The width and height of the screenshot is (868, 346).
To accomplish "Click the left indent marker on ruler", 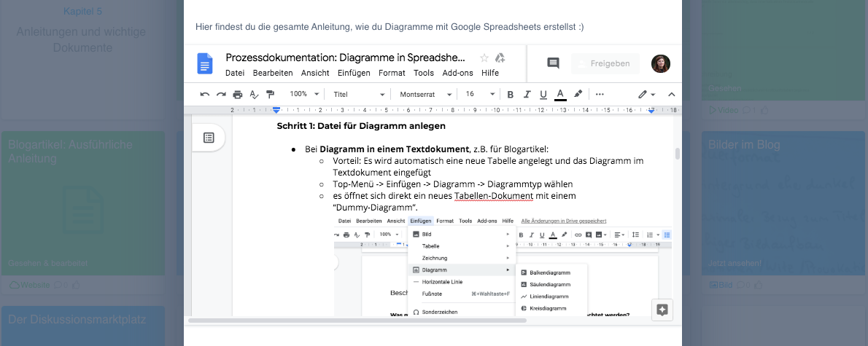I will [x=276, y=110].
